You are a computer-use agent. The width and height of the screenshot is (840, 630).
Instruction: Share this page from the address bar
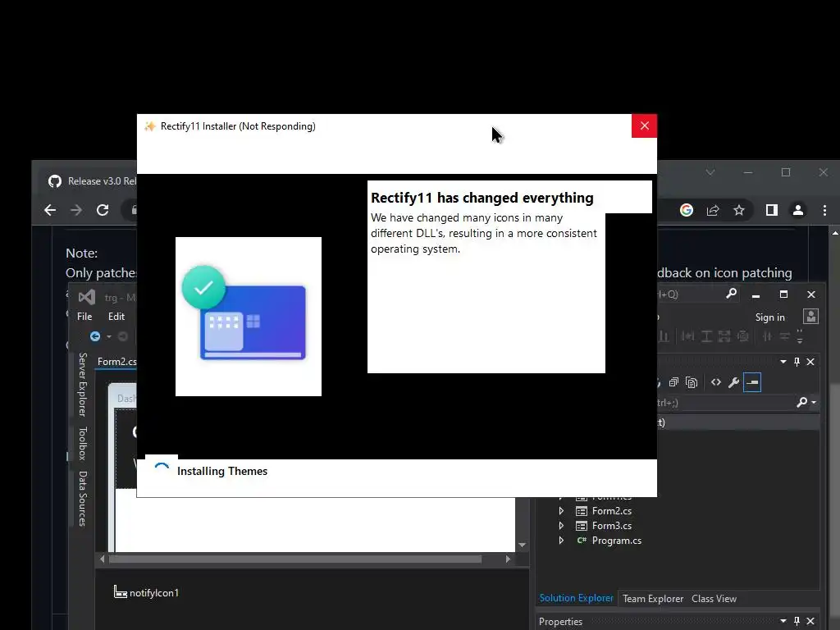713,210
